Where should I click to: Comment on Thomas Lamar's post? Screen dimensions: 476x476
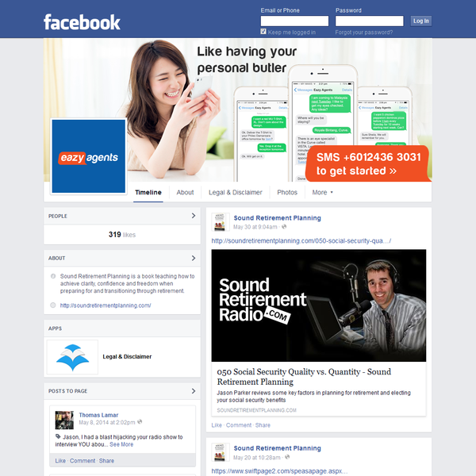pyautogui.click(x=83, y=461)
